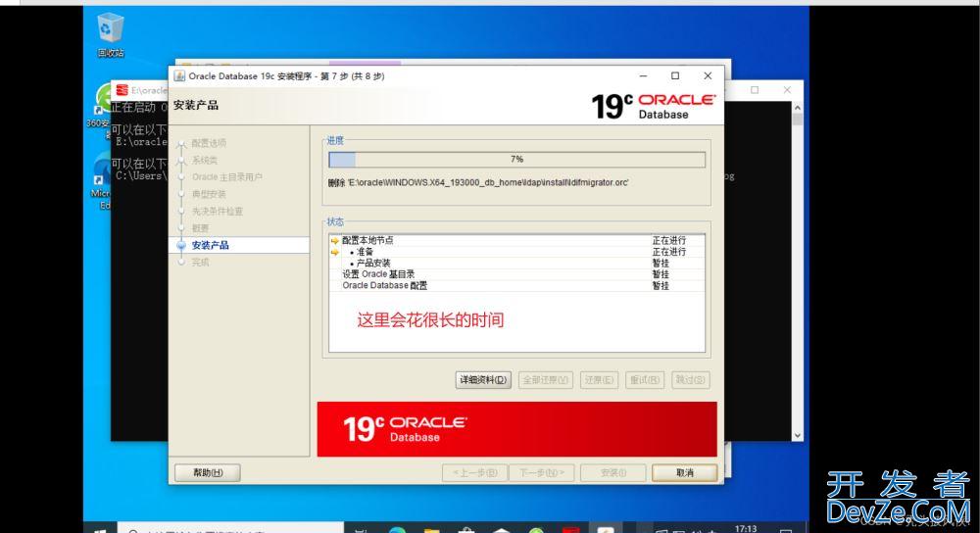Click the installer window title text
The image size is (980, 533).
[286, 76]
